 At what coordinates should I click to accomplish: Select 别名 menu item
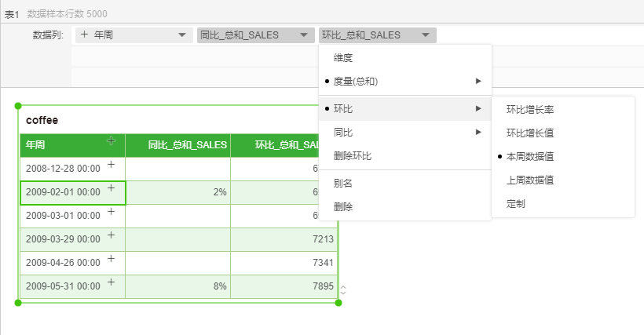point(343,183)
